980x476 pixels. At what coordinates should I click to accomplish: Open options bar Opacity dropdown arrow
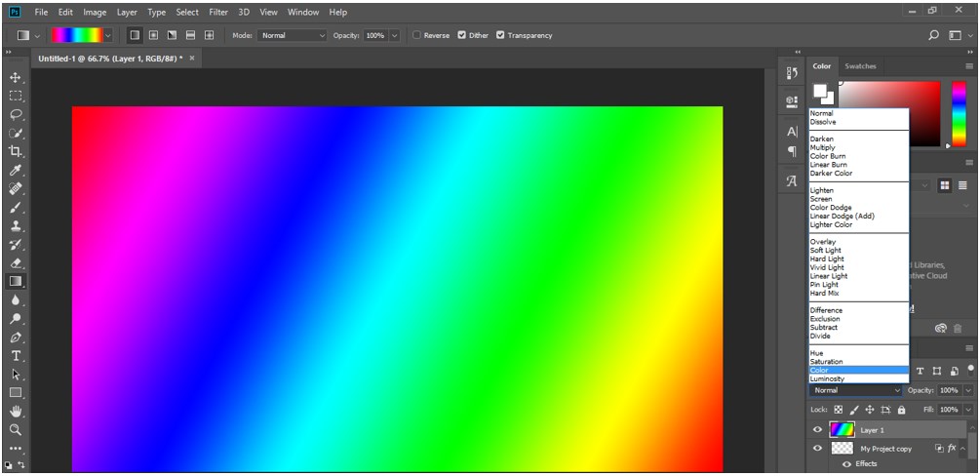pyautogui.click(x=394, y=36)
